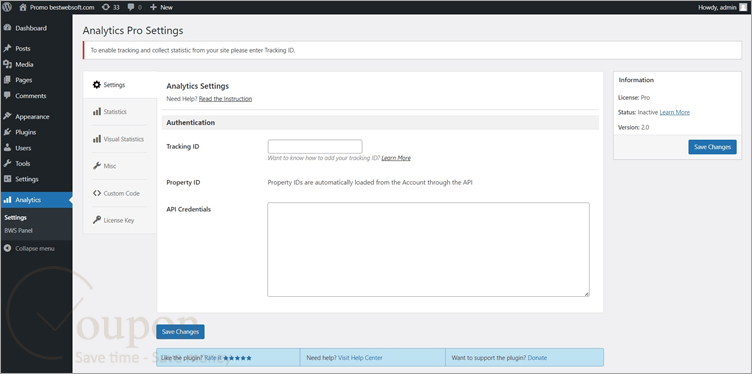This screenshot has height=374, width=752.
Task: Open the License Key tab
Action: pyautogui.click(x=120, y=221)
